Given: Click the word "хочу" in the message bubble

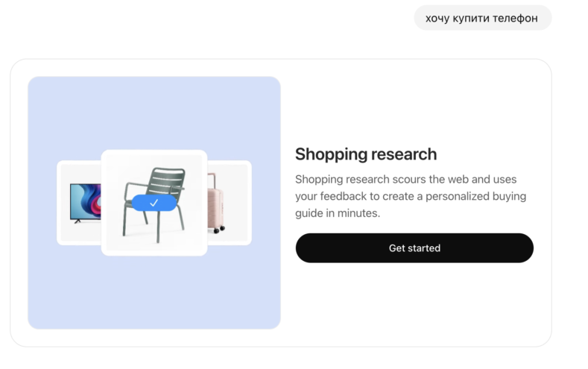Looking at the screenshot, I should (x=437, y=18).
